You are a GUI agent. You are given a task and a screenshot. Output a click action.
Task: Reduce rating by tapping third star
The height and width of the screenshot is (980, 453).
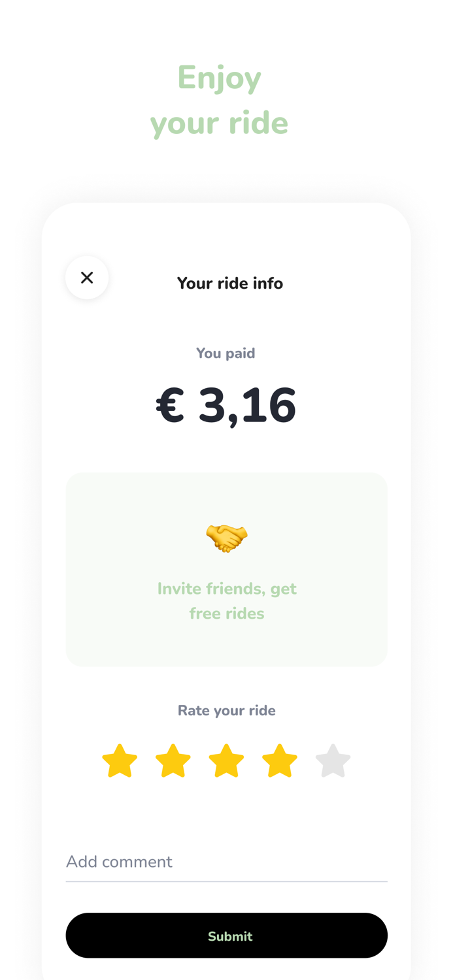(x=227, y=760)
